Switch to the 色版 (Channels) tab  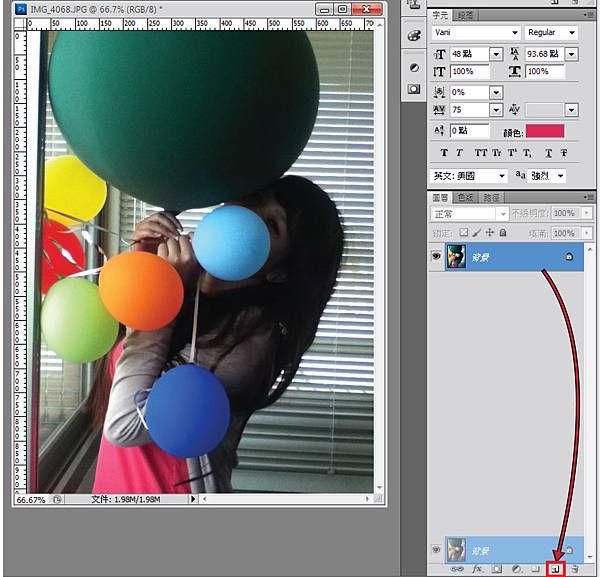[x=466, y=199]
